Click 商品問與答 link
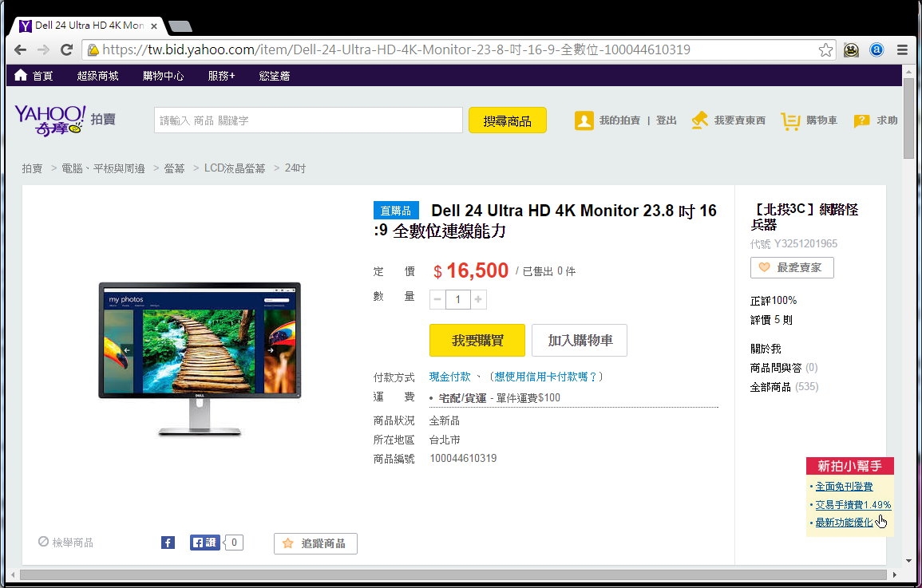 click(x=776, y=368)
